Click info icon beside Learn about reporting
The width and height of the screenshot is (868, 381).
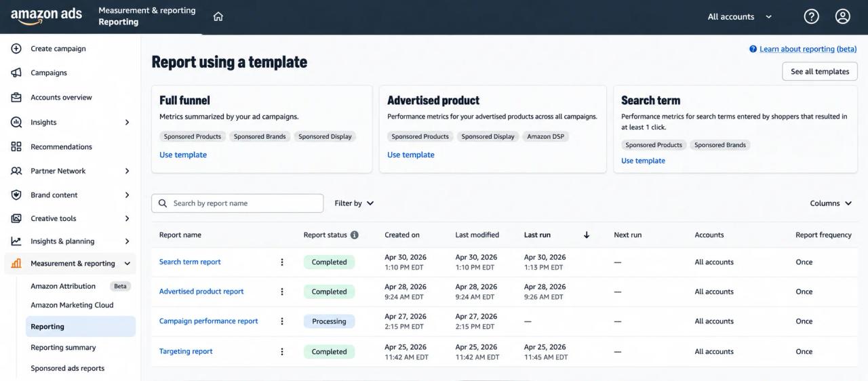(x=753, y=49)
